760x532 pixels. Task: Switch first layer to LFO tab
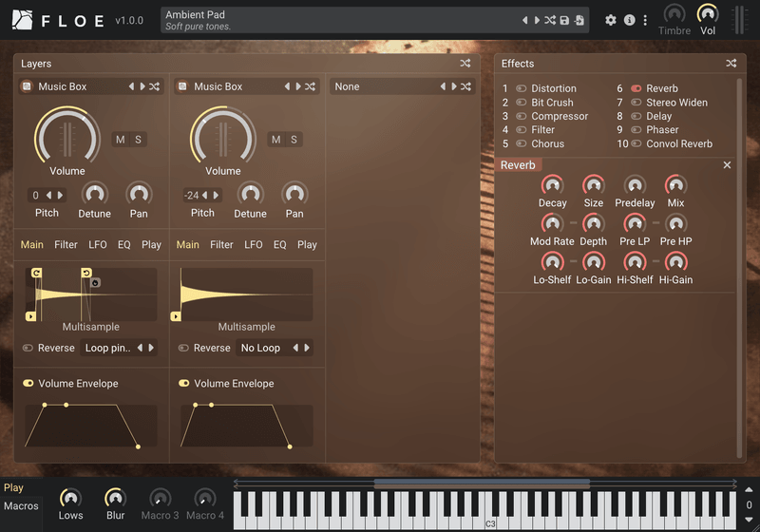pos(98,245)
